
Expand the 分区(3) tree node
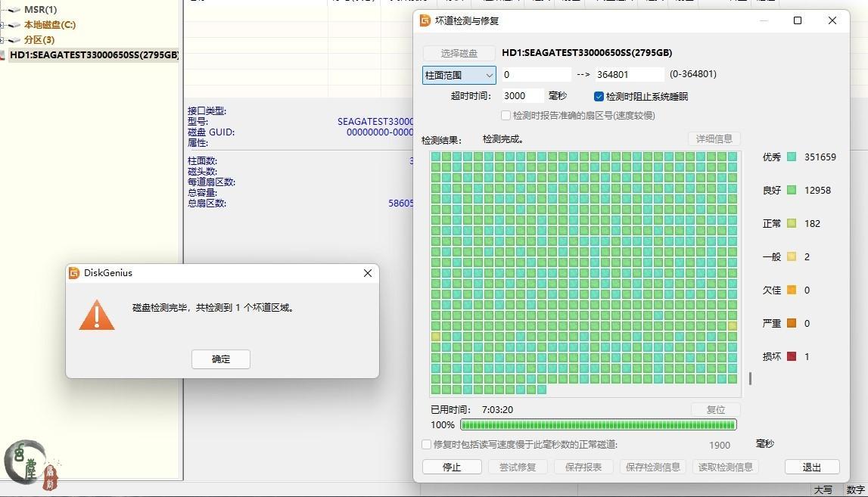(2, 40)
